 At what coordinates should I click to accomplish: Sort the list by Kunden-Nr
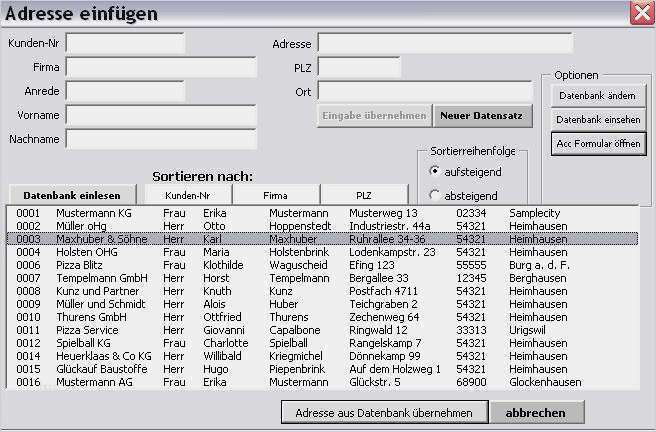point(188,195)
